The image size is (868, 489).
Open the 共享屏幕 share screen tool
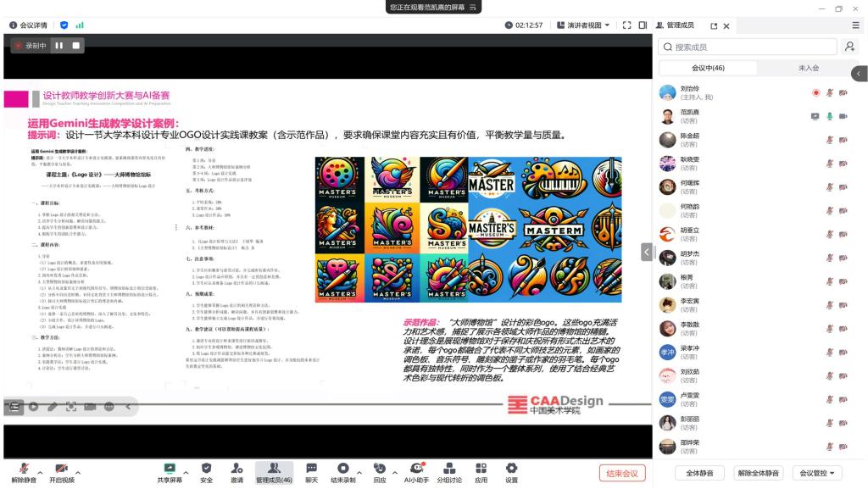coord(170,471)
